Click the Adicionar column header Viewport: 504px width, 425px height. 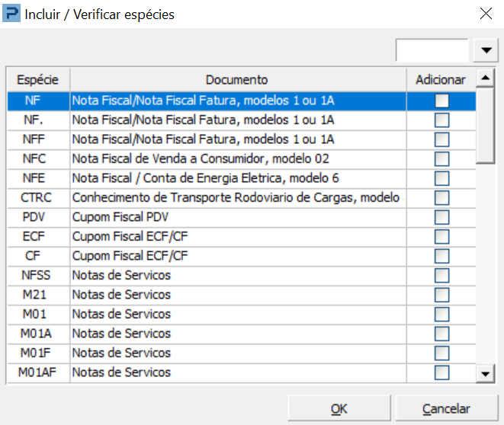click(441, 80)
